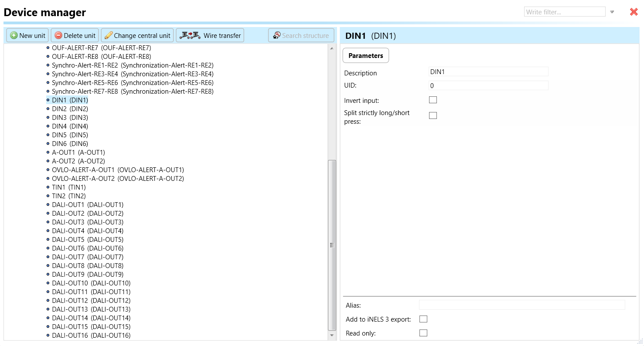The width and height of the screenshot is (644, 346).
Task: Enable the Invert input checkbox
Action: point(433,100)
